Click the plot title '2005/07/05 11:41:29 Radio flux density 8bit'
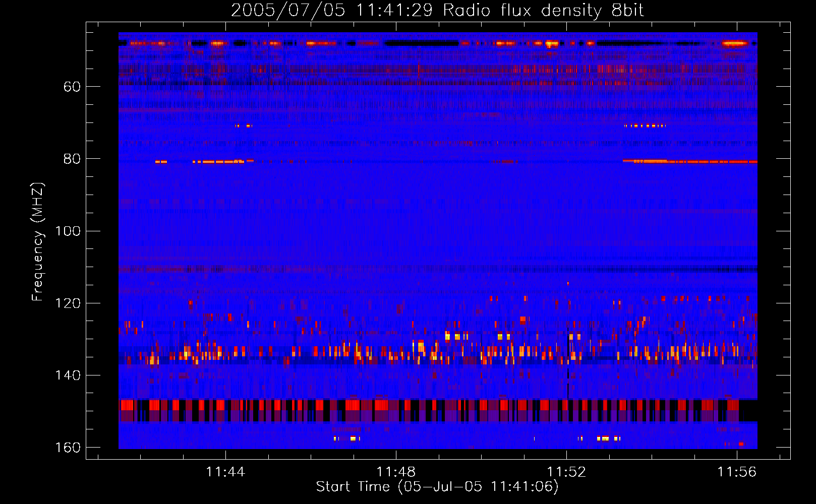The width and height of the screenshot is (816, 504). (437, 10)
